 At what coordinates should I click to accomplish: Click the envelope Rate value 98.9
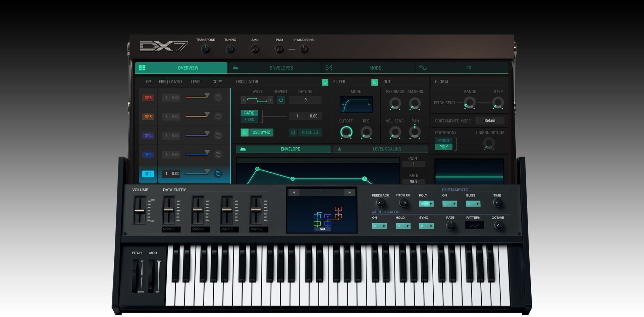click(414, 181)
